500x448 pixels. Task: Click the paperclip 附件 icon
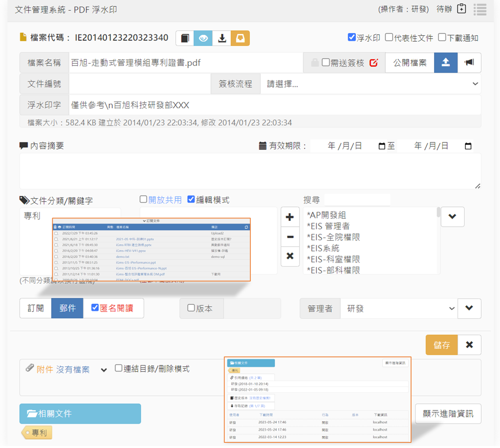pyautogui.click(x=30, y=368)
